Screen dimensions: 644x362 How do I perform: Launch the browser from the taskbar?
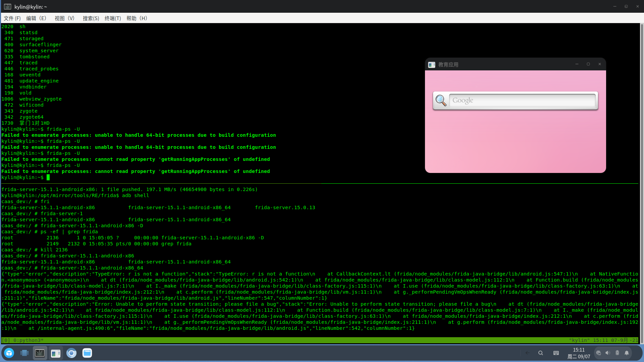tap(71, 353)
